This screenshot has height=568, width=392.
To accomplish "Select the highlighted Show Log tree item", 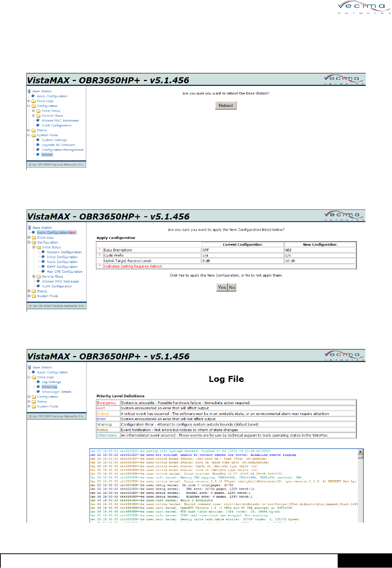I will pyautogui.click(x=49, y=387).
